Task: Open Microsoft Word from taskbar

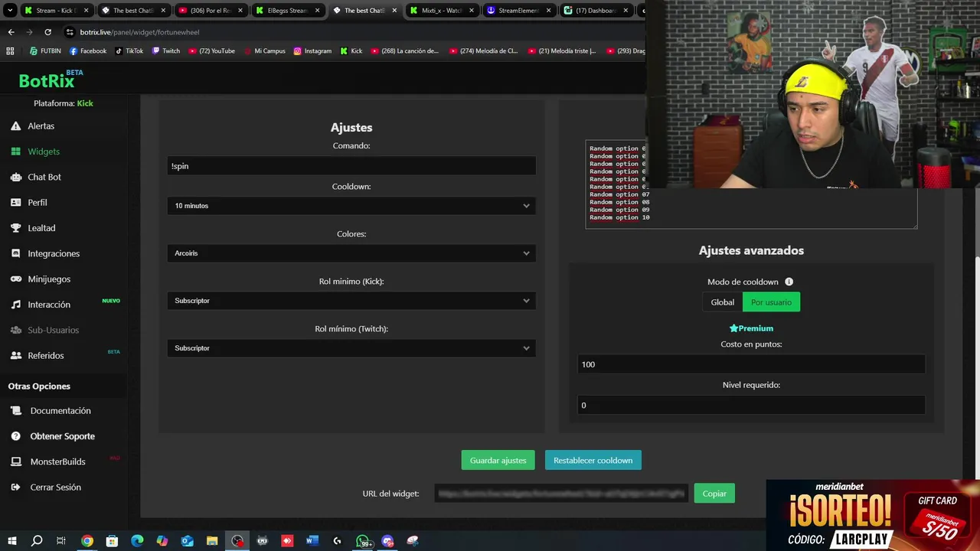Action: 312,541
